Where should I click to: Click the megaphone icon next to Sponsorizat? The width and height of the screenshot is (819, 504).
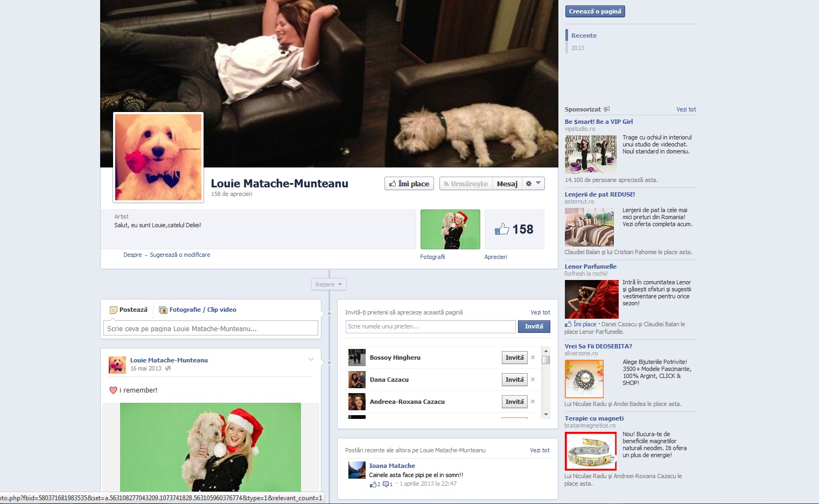[607, 109]
